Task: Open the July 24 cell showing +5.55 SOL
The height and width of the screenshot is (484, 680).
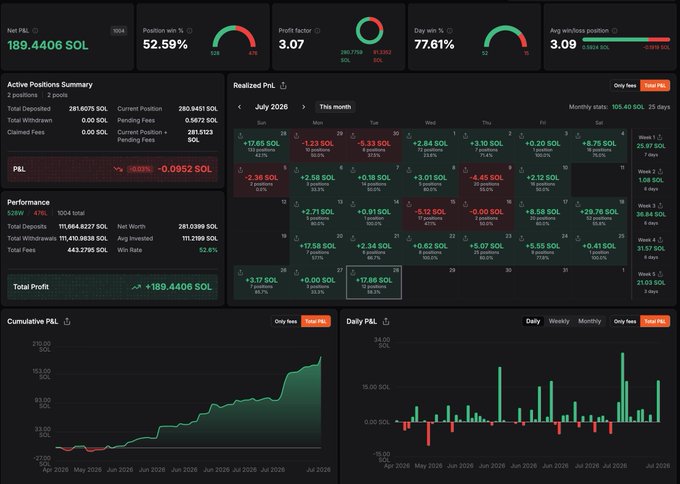Action: [543, 248]
